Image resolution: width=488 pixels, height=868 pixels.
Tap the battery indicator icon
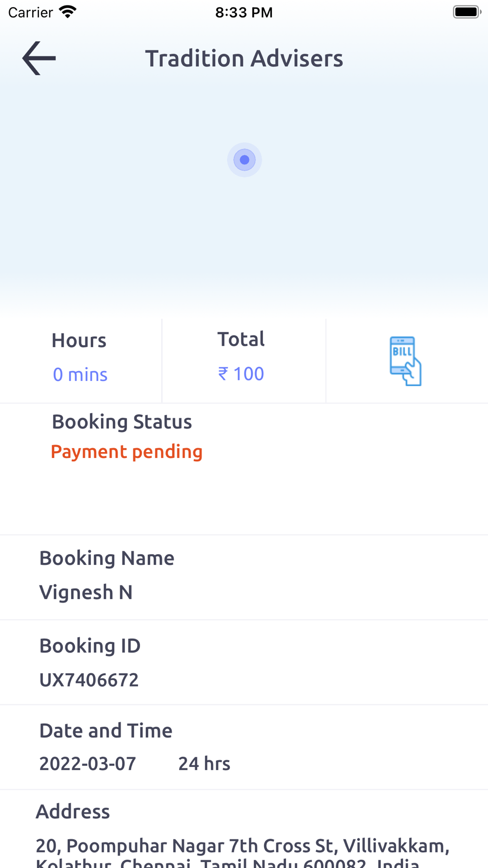[467, 12]
